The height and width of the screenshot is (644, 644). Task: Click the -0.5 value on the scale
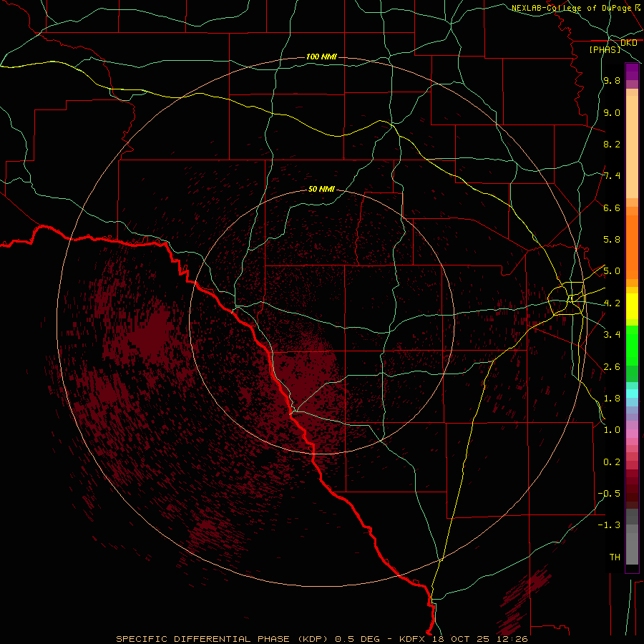(609, 494)
